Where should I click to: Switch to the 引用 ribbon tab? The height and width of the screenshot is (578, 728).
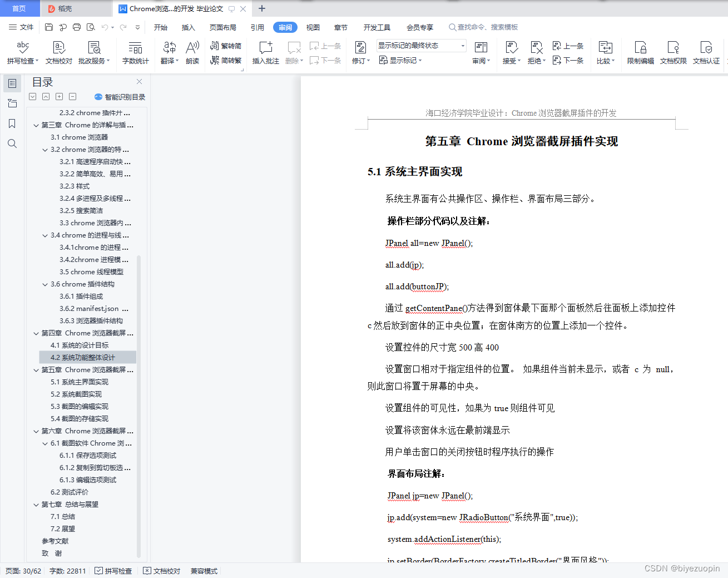coord(257,27)
